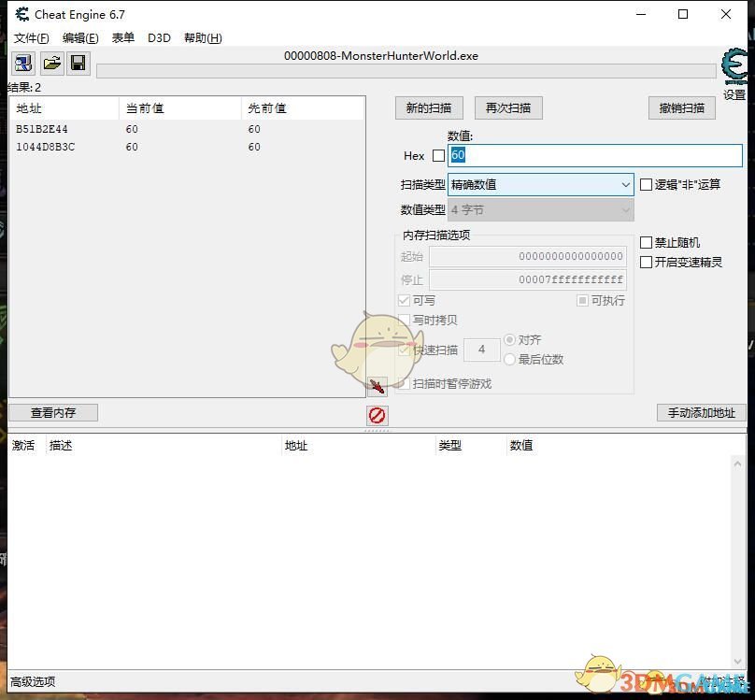
Task: Enable the 逻辑"非"运算 checkbox
Action: [x=646, y=184]
